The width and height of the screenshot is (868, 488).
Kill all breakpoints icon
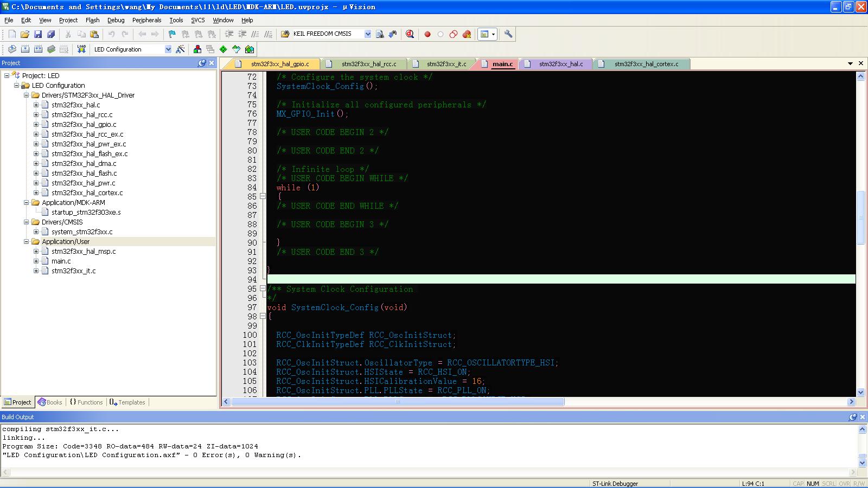point(467,34)
